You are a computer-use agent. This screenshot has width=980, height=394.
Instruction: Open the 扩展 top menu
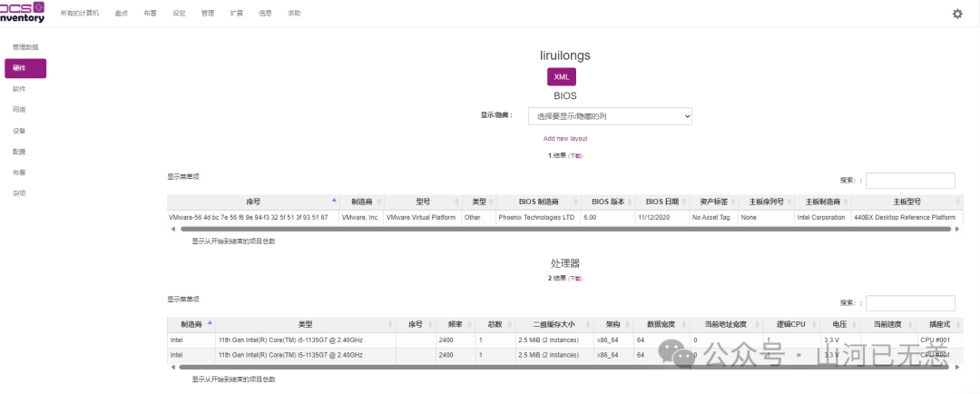(236, 13)
